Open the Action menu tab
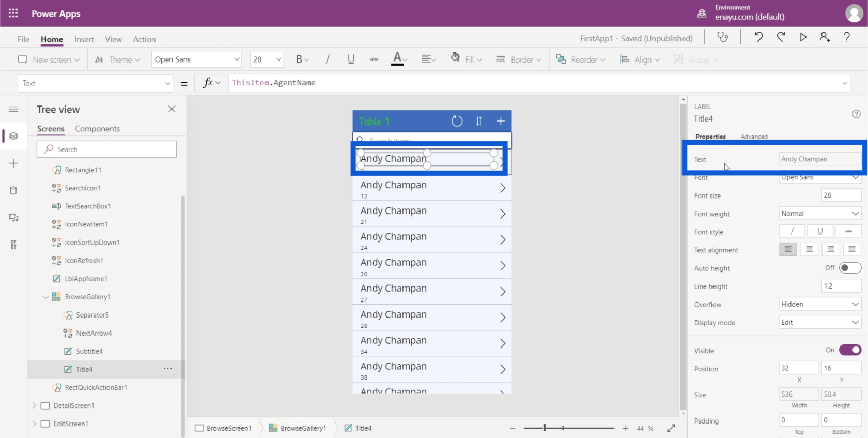 click(144, 39)
